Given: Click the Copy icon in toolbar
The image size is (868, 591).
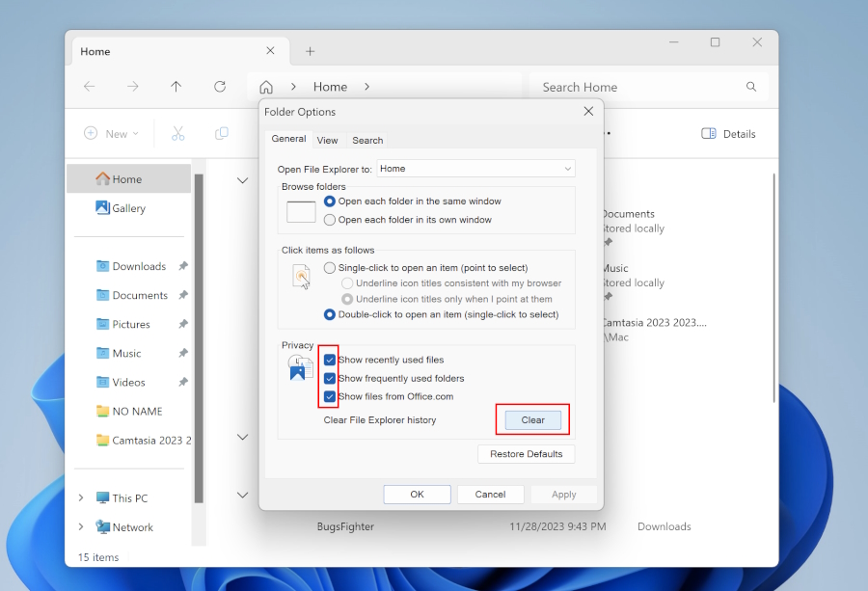Looking at the screenshot, I should coord(222,134).
